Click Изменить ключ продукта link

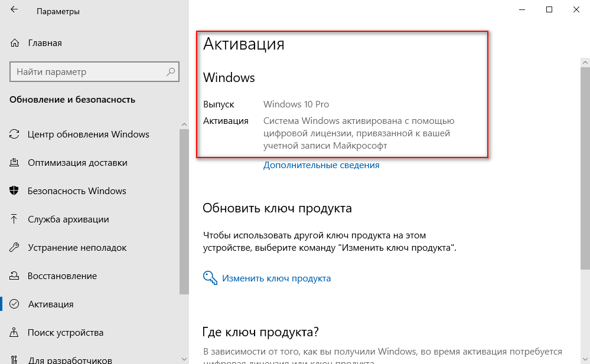(x=276, y=278)
